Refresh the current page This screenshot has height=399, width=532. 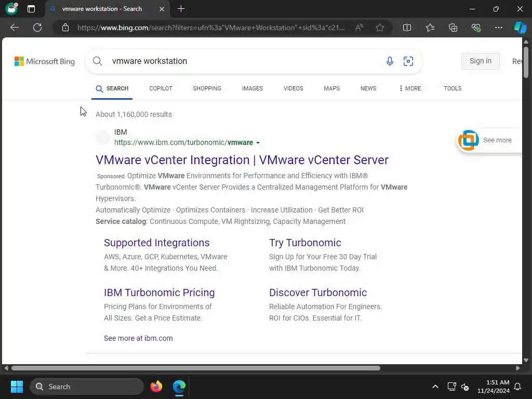(x=37, y=28)
